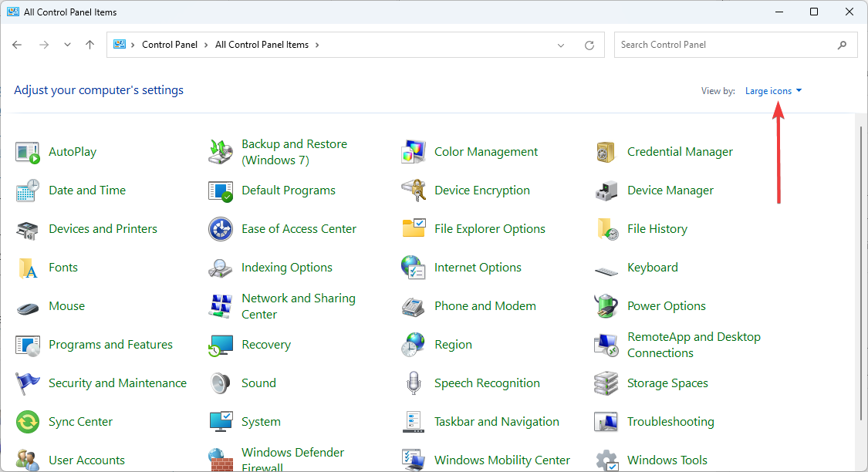Click the Device Manager icon

point(606,190)
